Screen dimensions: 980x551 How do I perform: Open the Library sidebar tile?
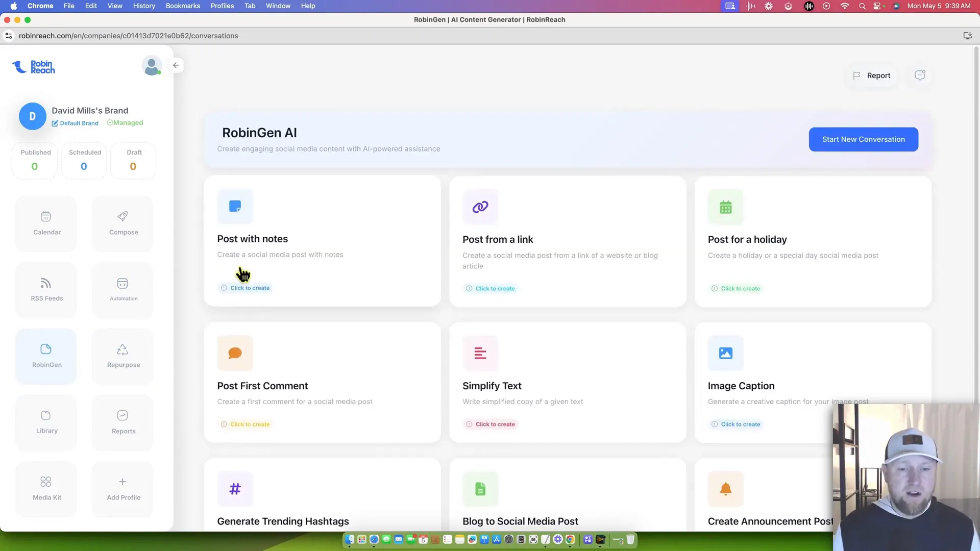[x=46, y=422]
